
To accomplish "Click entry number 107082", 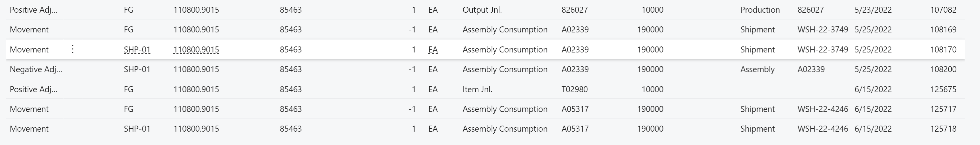I will [943, 10].
